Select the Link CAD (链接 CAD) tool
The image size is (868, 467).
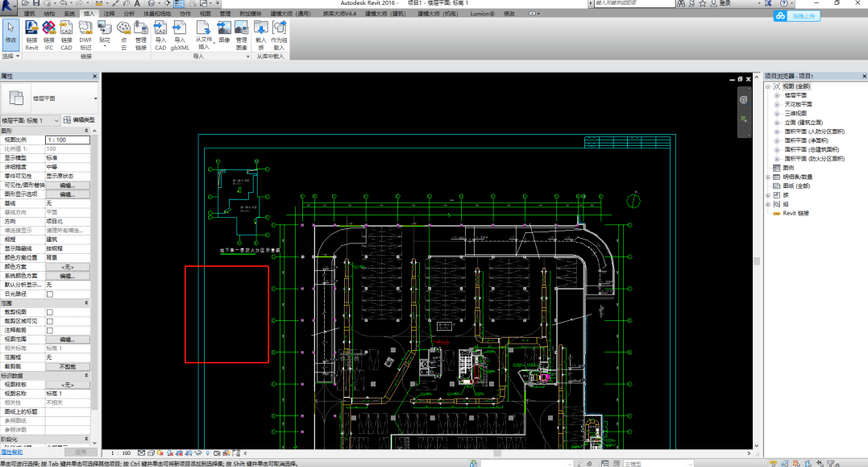pos(67,35)
